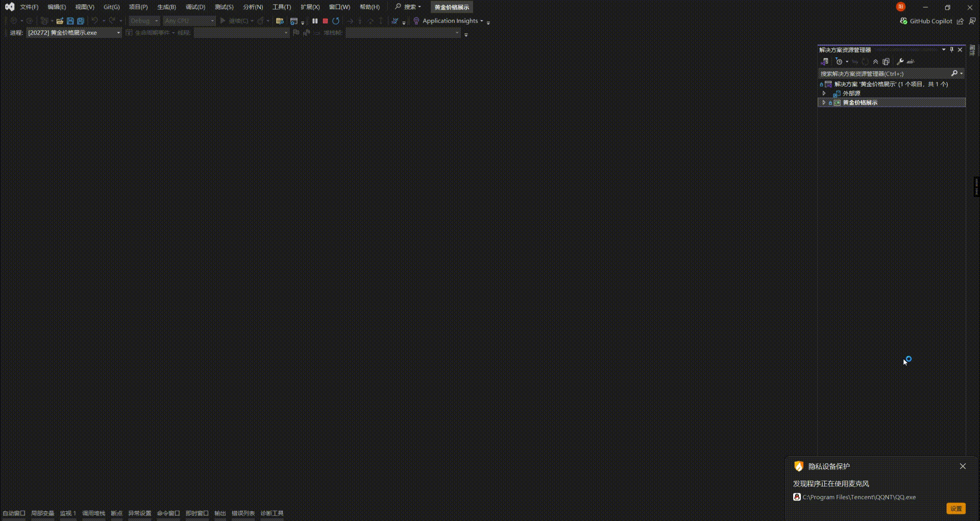The width and height of the screenshot is (980, 521).
Task: Pause debugging with Break All icon
Action: pos(315,21)
